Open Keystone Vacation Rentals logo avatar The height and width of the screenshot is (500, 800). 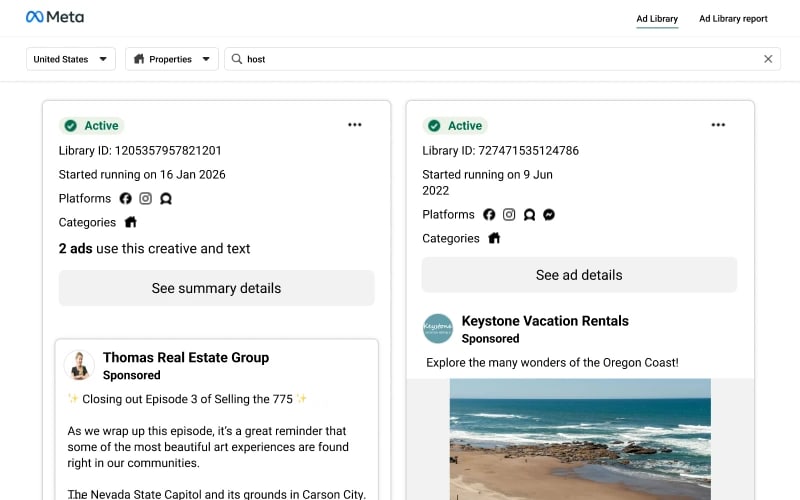click(438, 329)
